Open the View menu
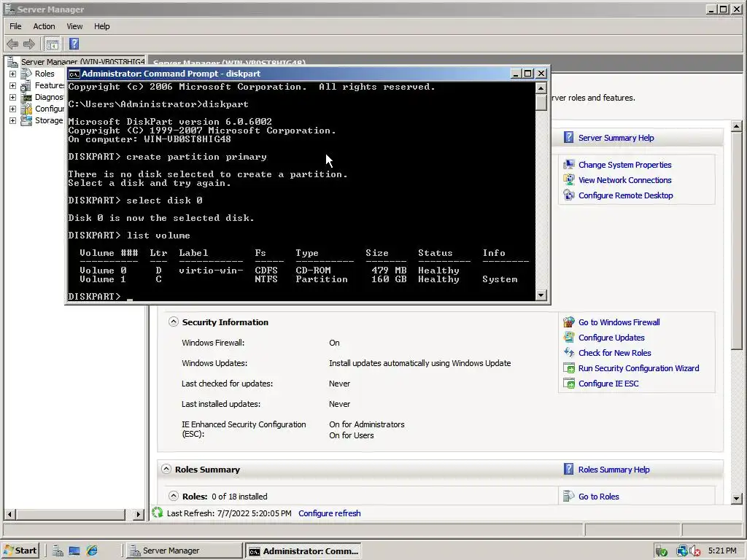This screenshot has height=560, width=747. [74, 26]
